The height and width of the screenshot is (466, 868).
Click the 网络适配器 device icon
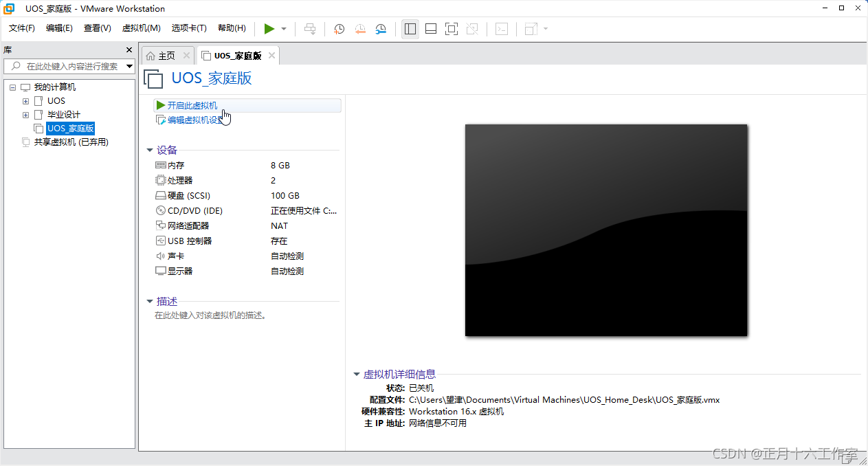pos(161,226)
